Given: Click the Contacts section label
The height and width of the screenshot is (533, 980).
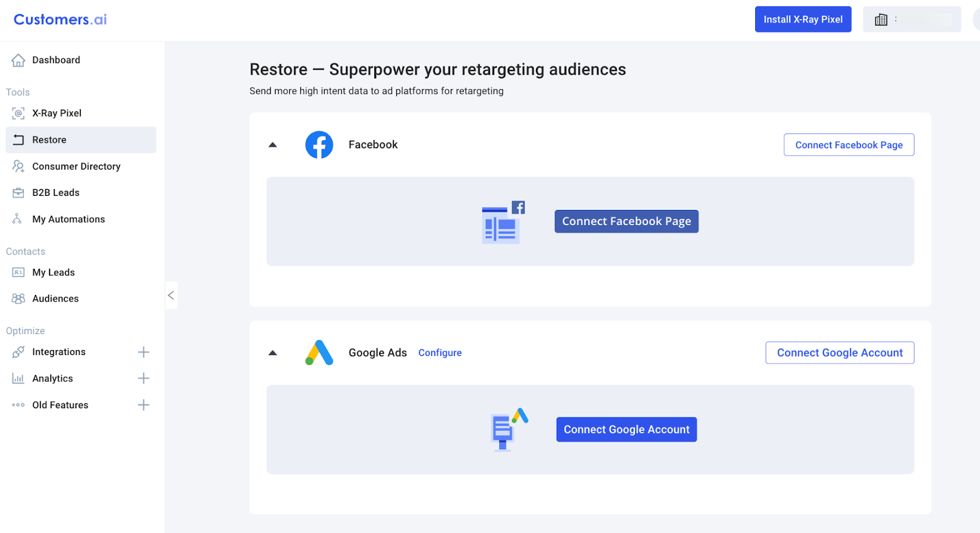Looking at the screenshot, I should (26, 252).
